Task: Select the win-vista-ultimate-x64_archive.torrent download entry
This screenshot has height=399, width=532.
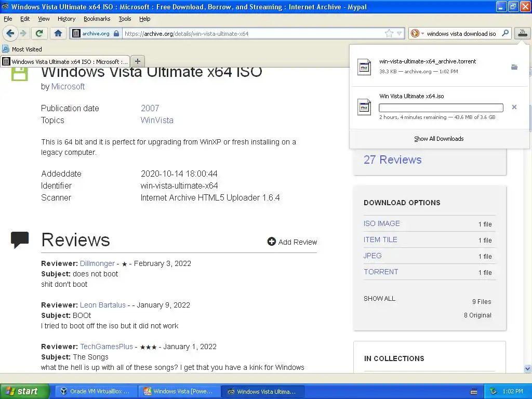Action: point(440,66)
